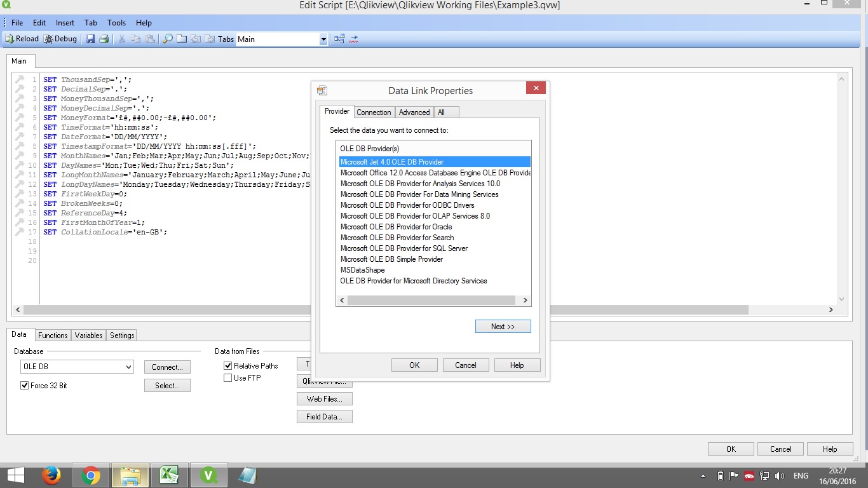Launch Firefox from the taskbar

click(x=51, y=475)
